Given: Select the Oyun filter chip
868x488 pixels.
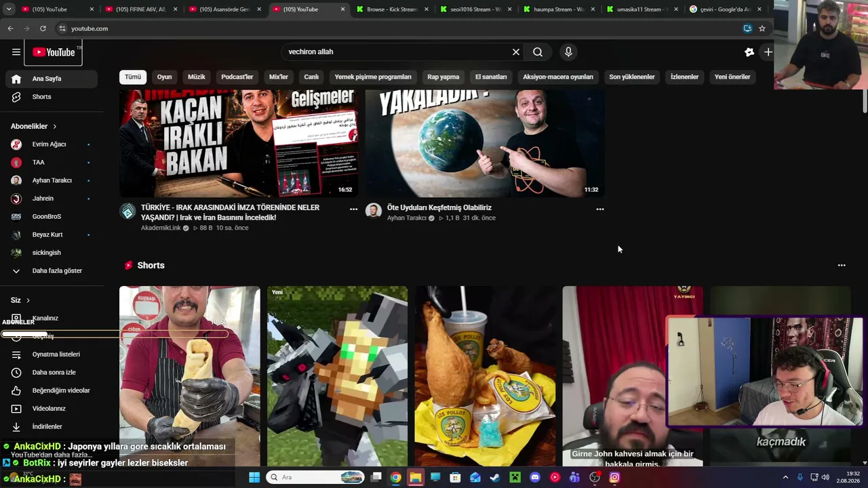Looking at the screenshot, I should pyautogui.click(x=165, y=77).
